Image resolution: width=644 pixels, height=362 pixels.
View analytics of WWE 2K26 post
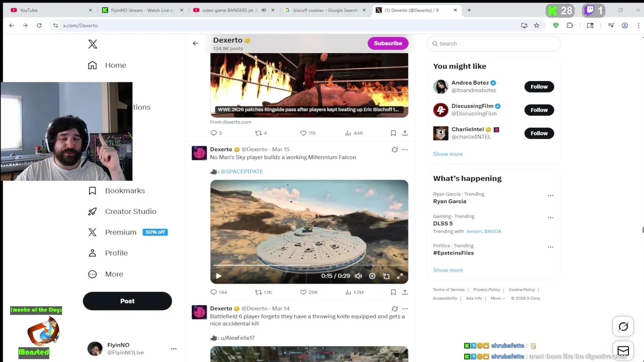click(x=354, y=133)
